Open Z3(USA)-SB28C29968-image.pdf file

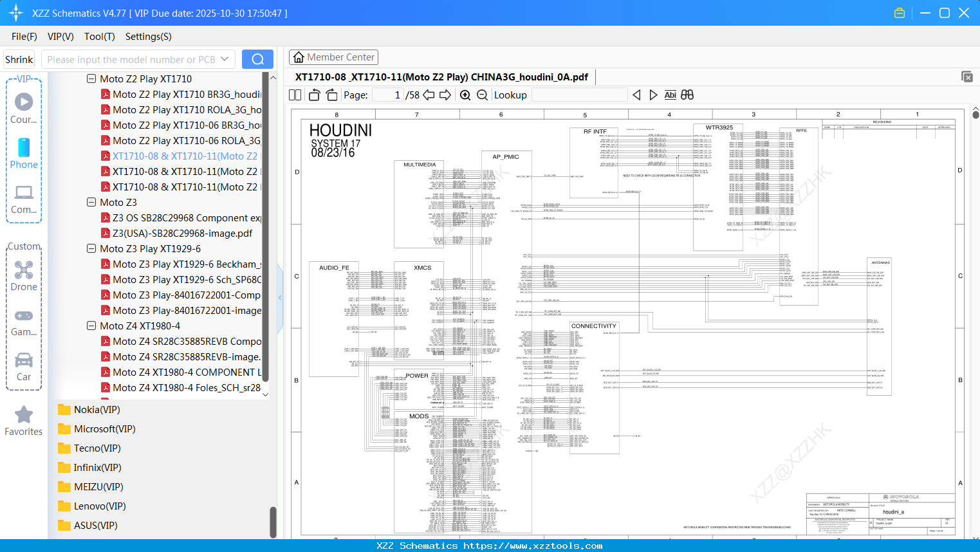click(182, 234)
